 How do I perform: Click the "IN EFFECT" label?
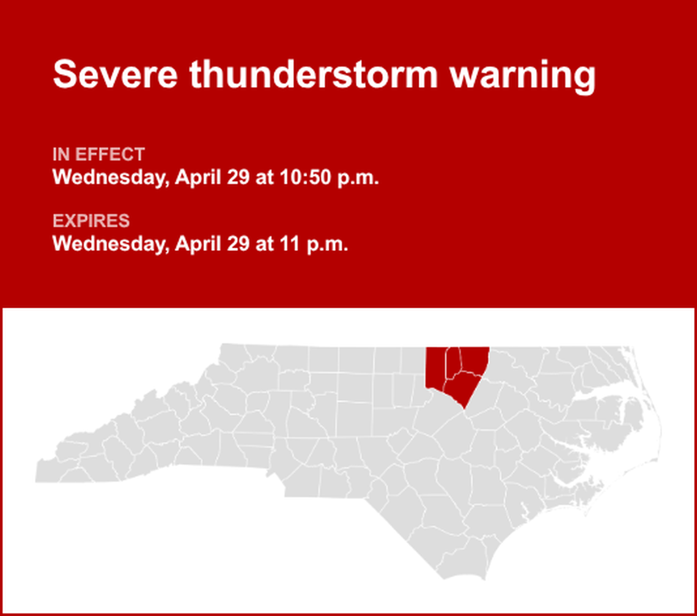coord(98,154)
